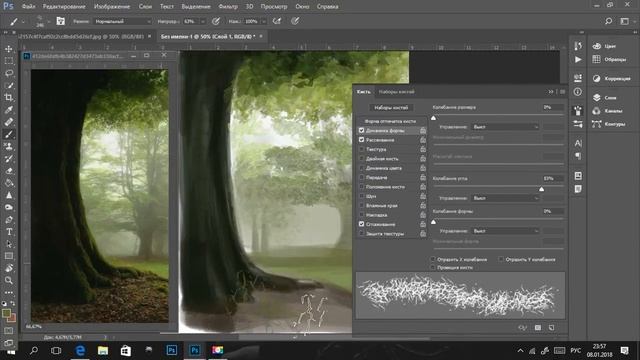This screenshot has width=640, height=360.
Task: Enable Отразить Y колебания checkbox
Action: [501, 259]
